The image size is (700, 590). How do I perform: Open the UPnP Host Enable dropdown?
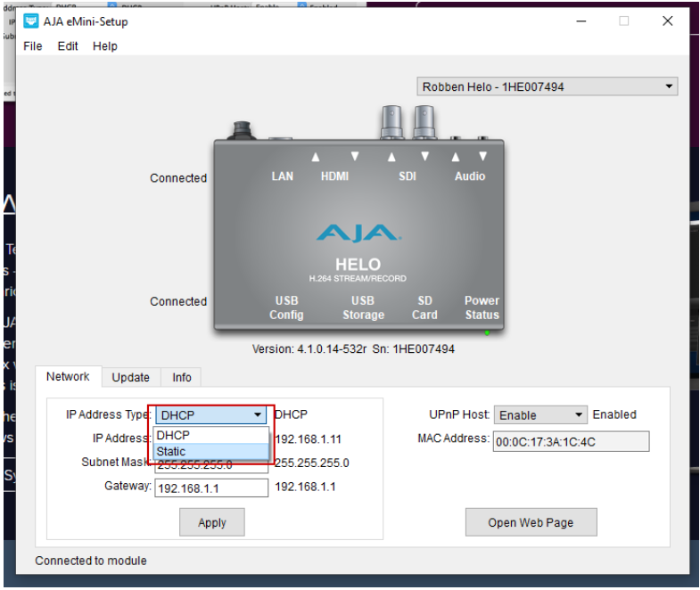coord(540,415)
